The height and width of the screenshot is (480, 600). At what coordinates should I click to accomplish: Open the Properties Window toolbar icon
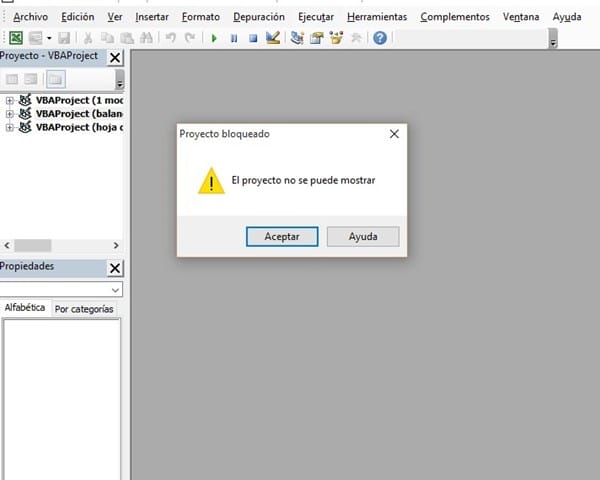click(x=316, y=38)
